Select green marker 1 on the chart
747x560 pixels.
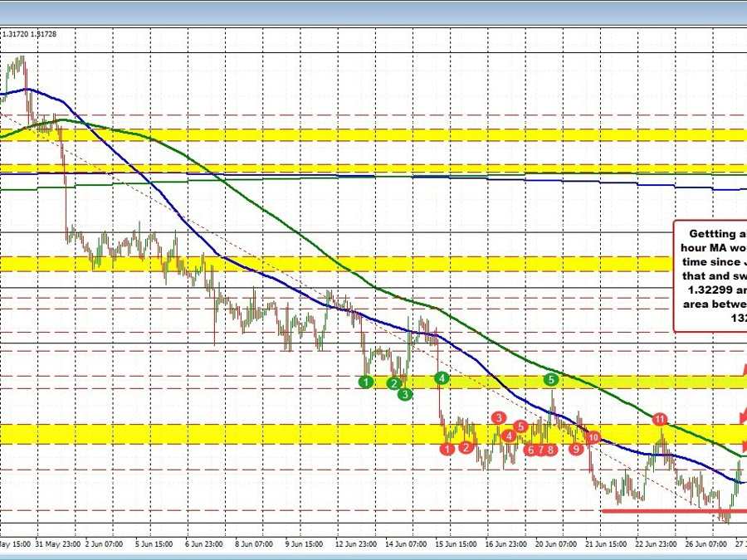click(365, 382)
